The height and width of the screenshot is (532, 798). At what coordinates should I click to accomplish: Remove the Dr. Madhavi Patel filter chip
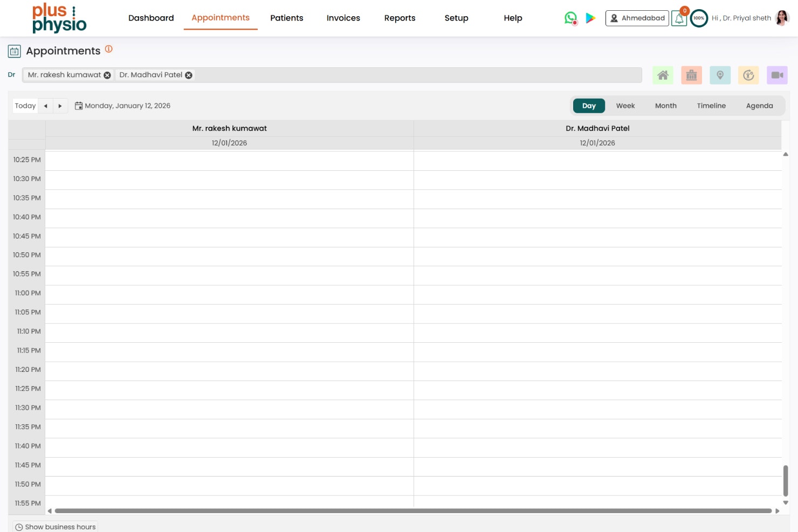(x=188, y=75)
